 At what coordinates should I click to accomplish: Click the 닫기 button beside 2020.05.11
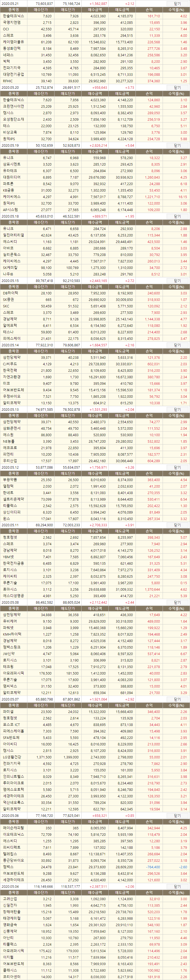click(177, 525)
